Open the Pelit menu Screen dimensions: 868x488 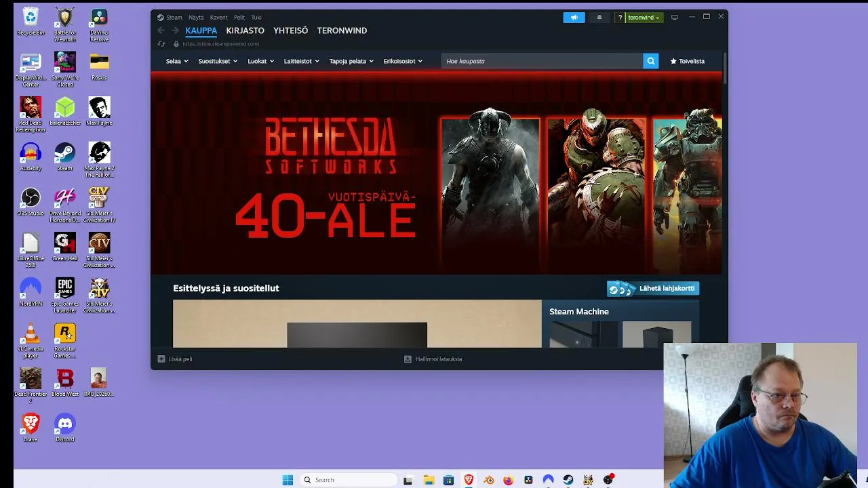[x=239, y=18]
